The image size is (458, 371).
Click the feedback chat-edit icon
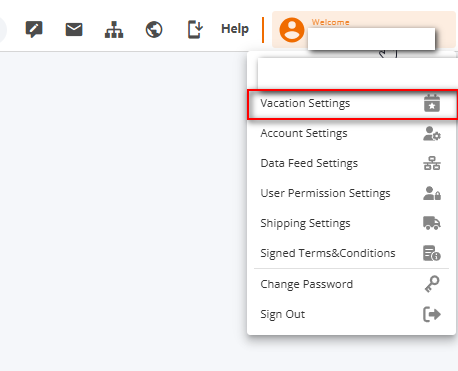point(34,29)
